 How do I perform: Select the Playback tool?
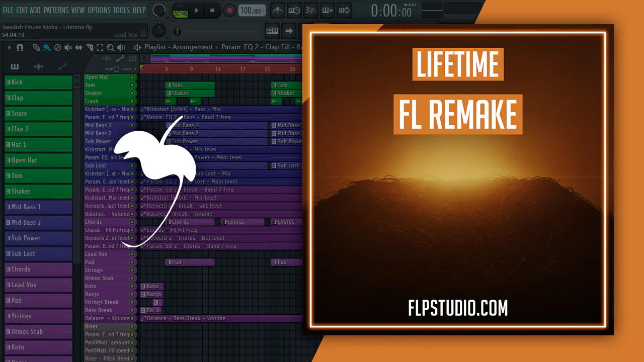click(x=121, y=47)
